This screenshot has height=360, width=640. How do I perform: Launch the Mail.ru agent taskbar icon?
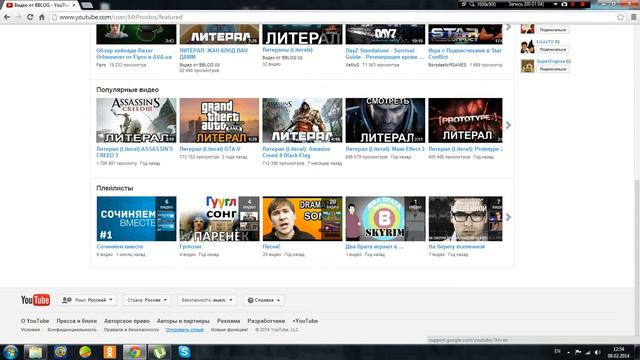60,352
